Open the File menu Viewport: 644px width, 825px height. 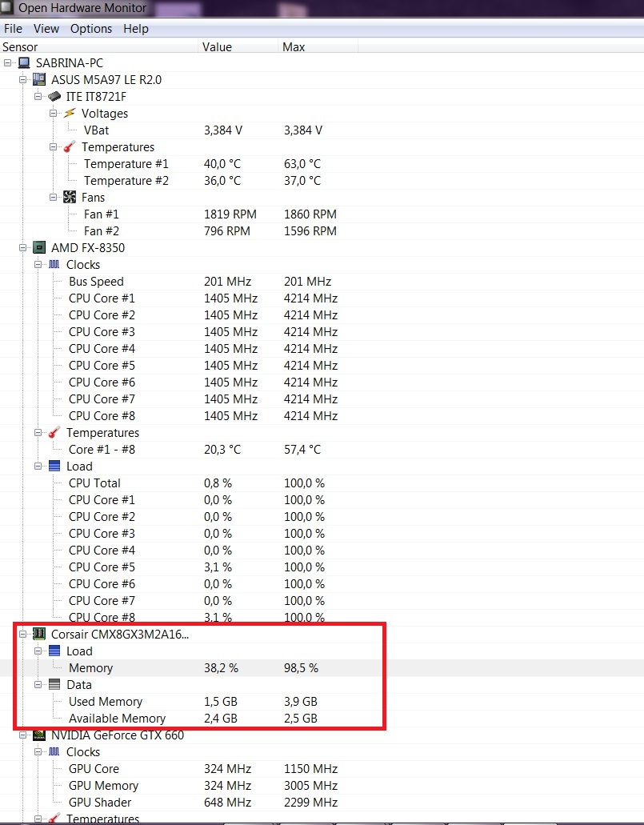point(13,29)
